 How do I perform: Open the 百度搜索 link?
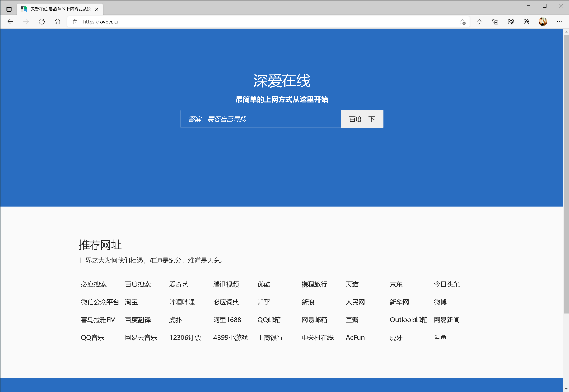point(138,284)
